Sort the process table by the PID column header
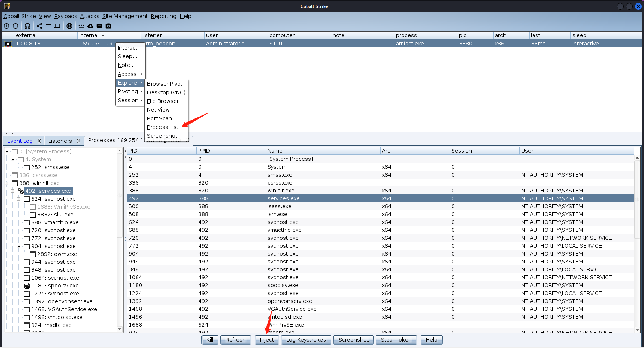 (x=161, y=151)
